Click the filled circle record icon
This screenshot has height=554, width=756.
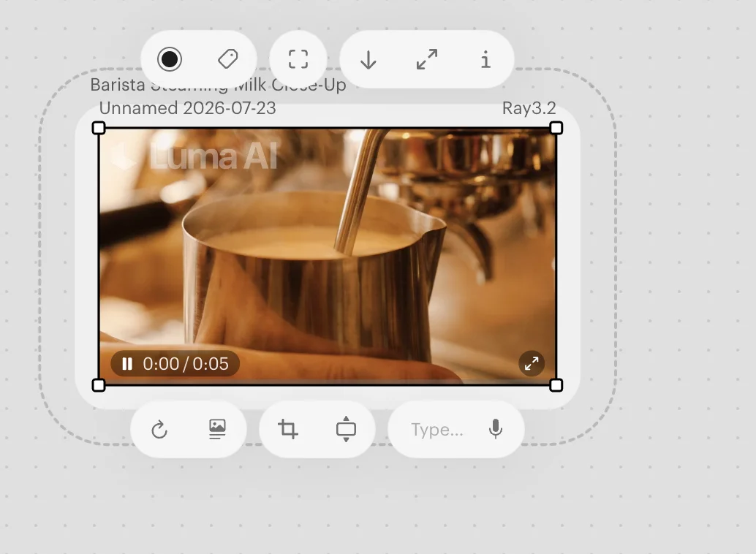pyautogui.click(x=169, y=59)
